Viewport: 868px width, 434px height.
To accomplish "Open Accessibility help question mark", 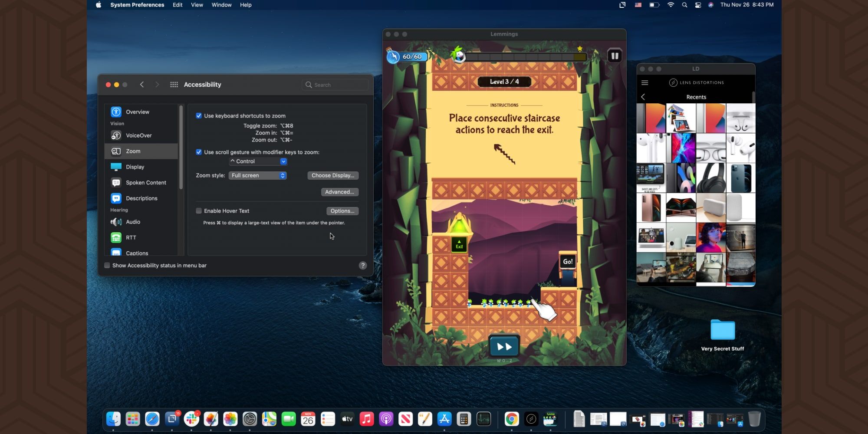I will (x=363, y=266).
